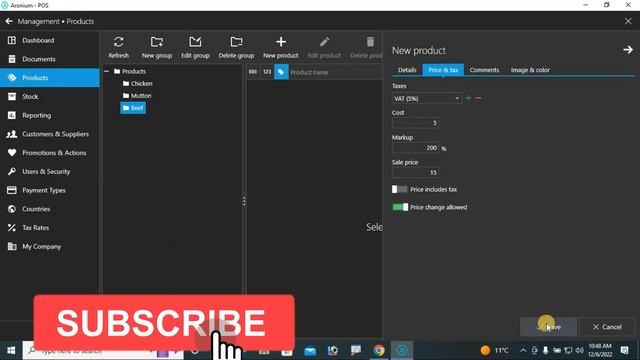This screenshot has height=360, width=640.
Task: Open the Stock section
Action: tap(49, 96)
